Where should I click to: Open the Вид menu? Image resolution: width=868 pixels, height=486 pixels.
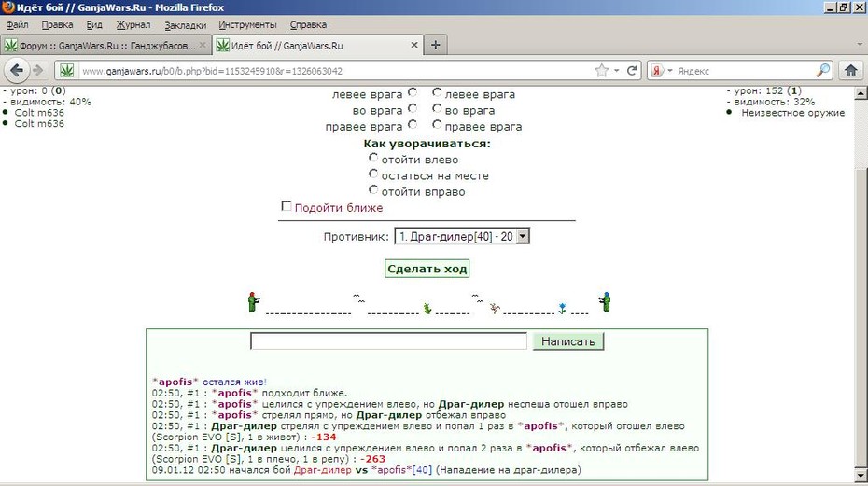click(94, 25)
